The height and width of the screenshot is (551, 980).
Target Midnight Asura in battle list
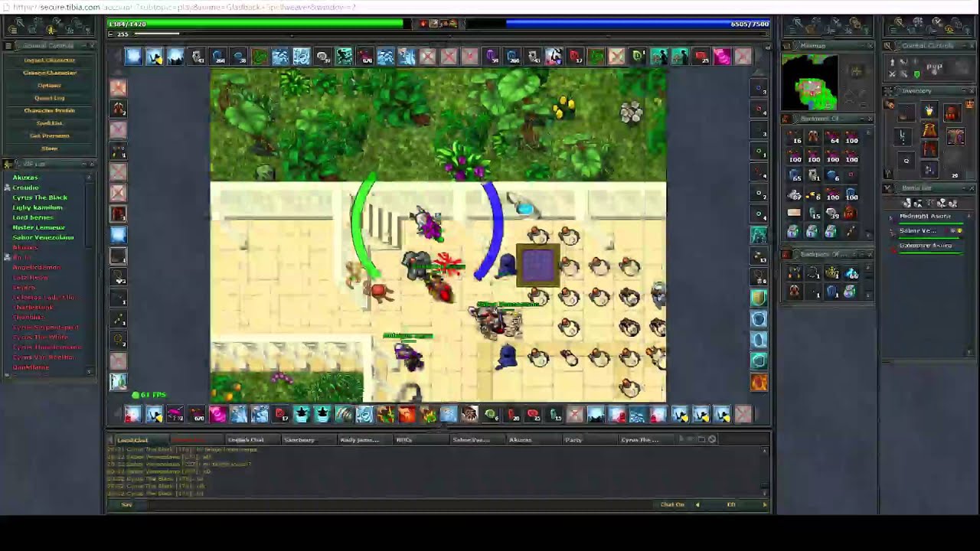point(925,218)
